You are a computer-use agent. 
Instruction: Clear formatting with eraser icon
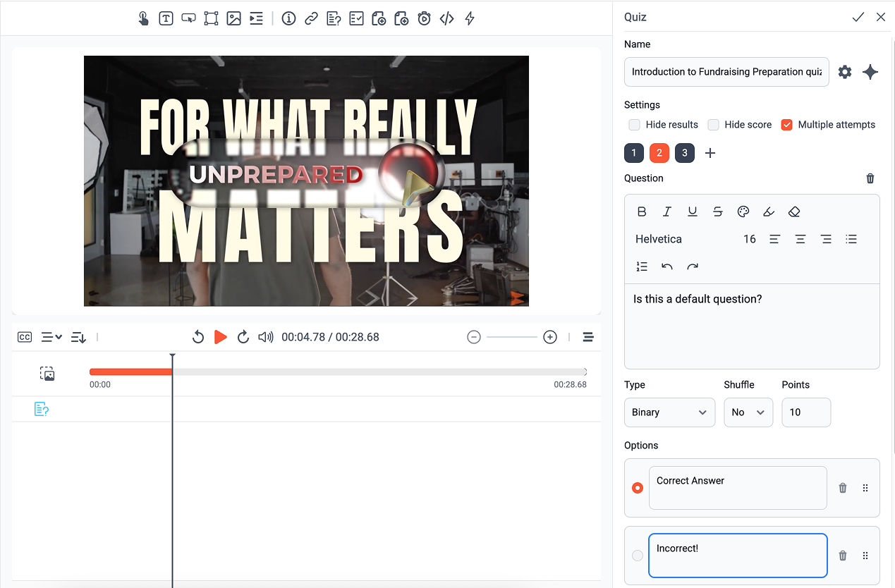click(x=794, y=212)
